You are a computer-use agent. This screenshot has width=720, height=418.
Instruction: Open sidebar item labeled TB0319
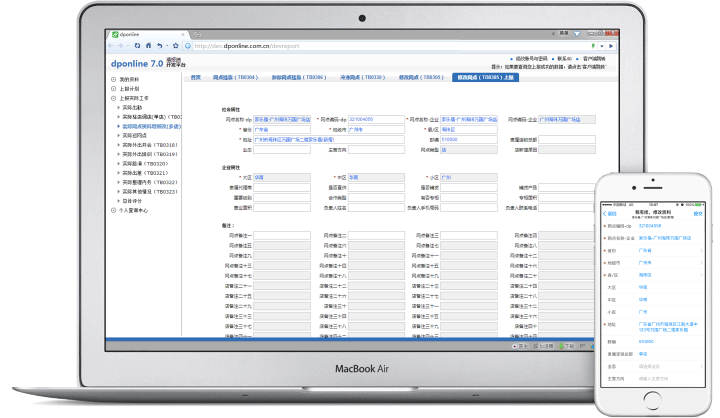[x=149, y=154]
